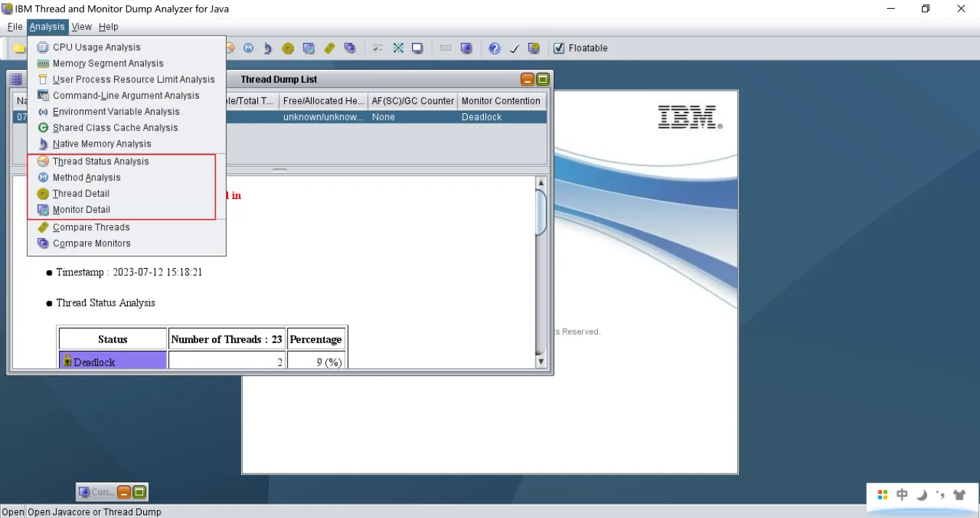The height and width of the screenshot is (518, 980).
Task: Click the gear icon beside Thread Detail
Action: coord(43,193)
